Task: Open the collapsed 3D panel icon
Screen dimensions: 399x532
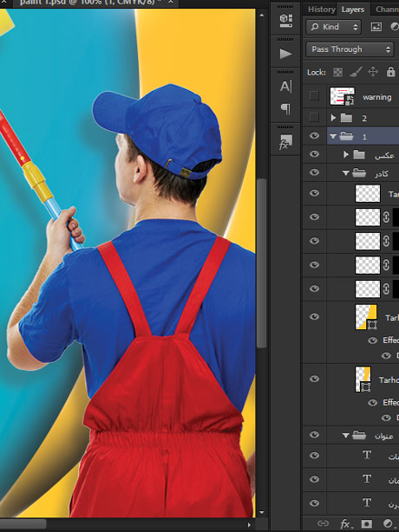Action: coord(286,21)
